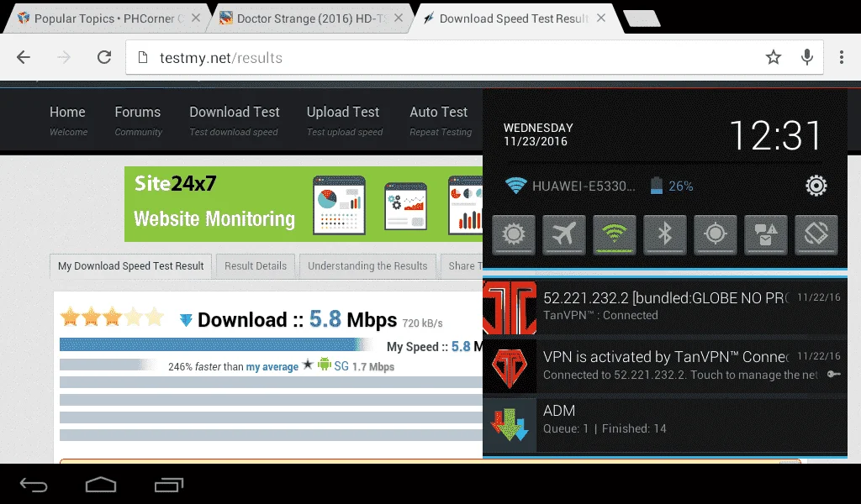Open the Home menu on testmy.net
Screen dimensions: 861x504
(68, 121)
